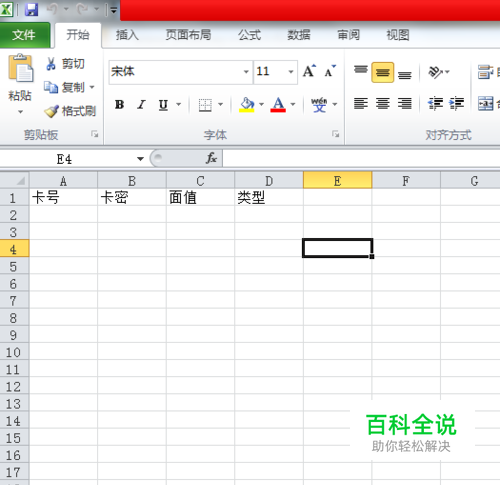Switch to the Formulas (公式) tab
The width and height of the screenshot is (500, 485).
coord(249,35)
